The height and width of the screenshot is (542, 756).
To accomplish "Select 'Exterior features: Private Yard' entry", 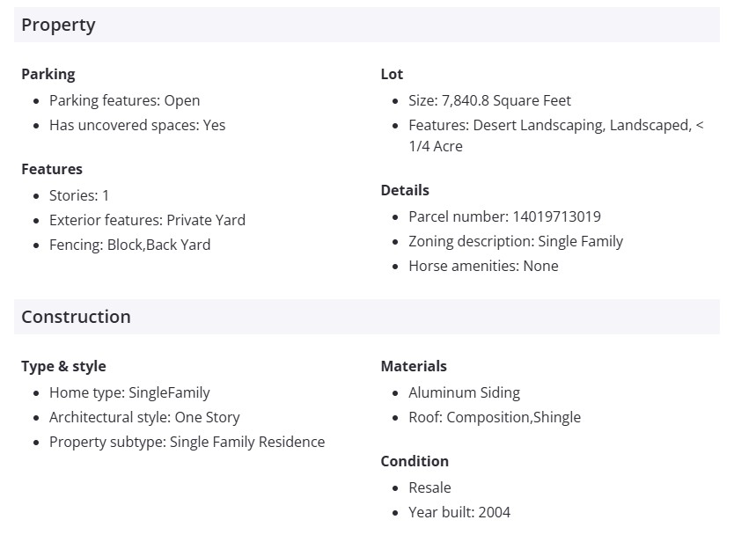I will click(147, 220).
